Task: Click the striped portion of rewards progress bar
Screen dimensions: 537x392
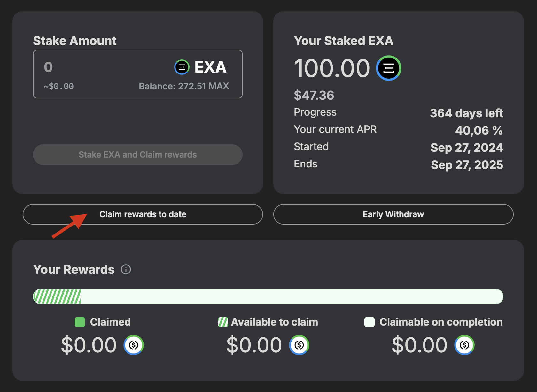Action: [x=58, y=296]
